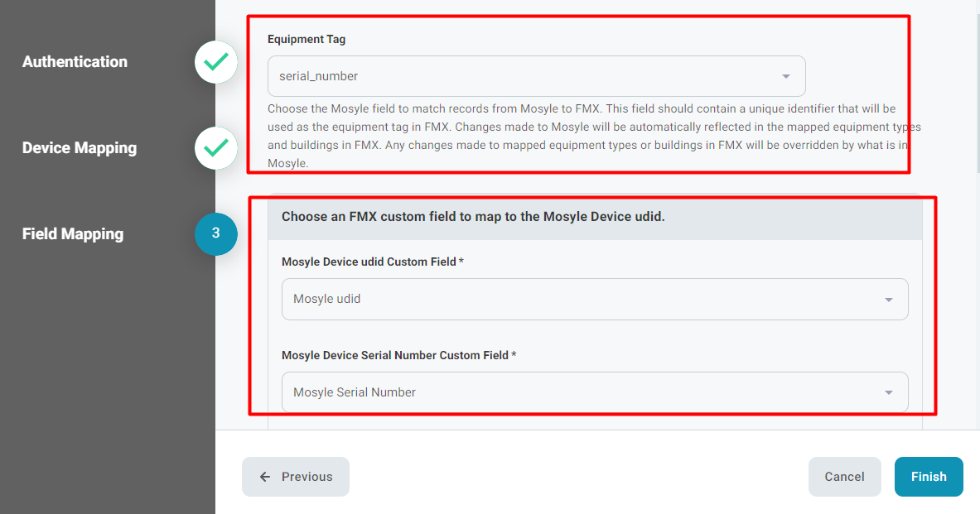Click the serial_number value in Equipment Tag
The width and height of the screenshot is (980, 514).
(x=319, y=76)
